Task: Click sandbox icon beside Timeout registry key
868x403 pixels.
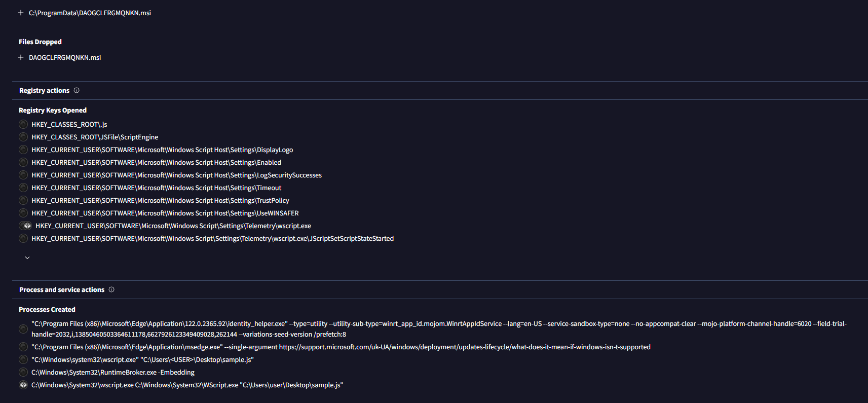Action: click(x=23, y=188)
